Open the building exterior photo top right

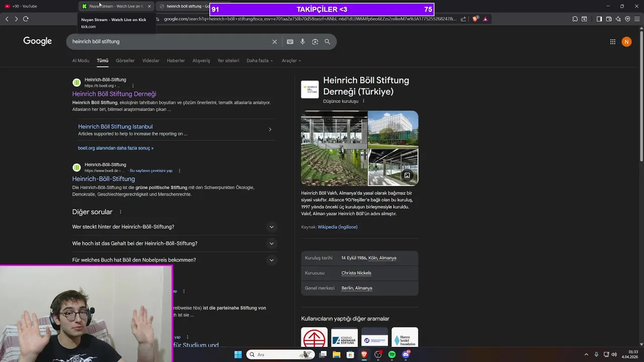pos(393,129)
